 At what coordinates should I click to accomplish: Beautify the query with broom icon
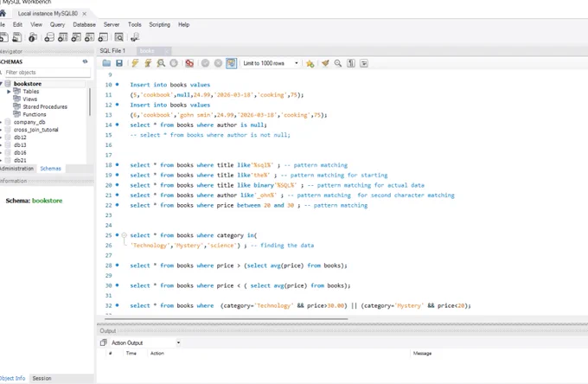pyautogui.click(x=325, y=63)
